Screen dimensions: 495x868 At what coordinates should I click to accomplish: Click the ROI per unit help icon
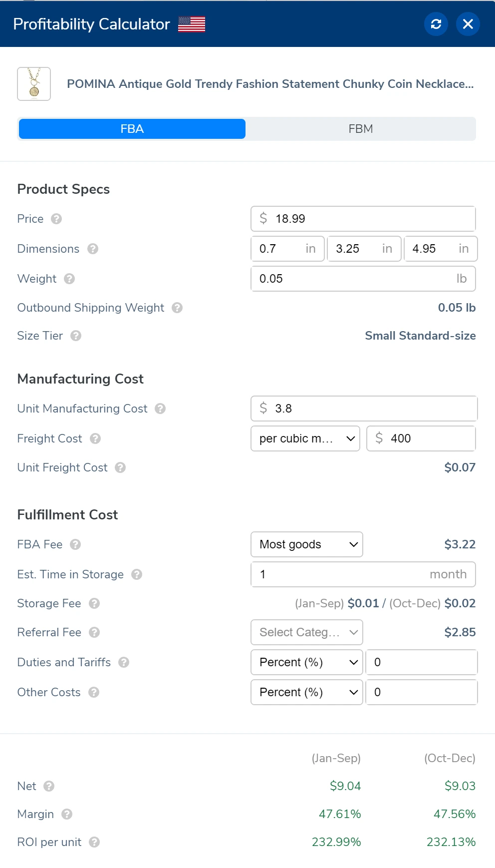click(94, 843)
